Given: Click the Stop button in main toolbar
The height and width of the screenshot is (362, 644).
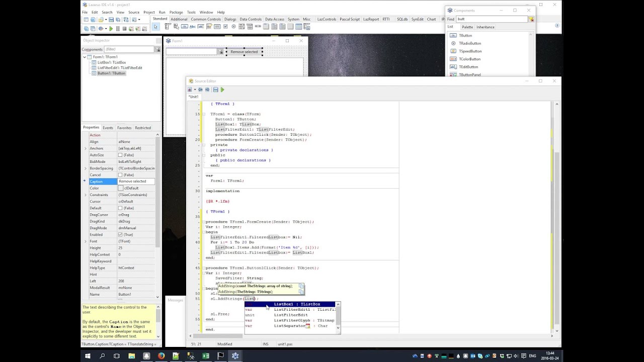Looking at the screenshot, I should (x=124, y=29).
